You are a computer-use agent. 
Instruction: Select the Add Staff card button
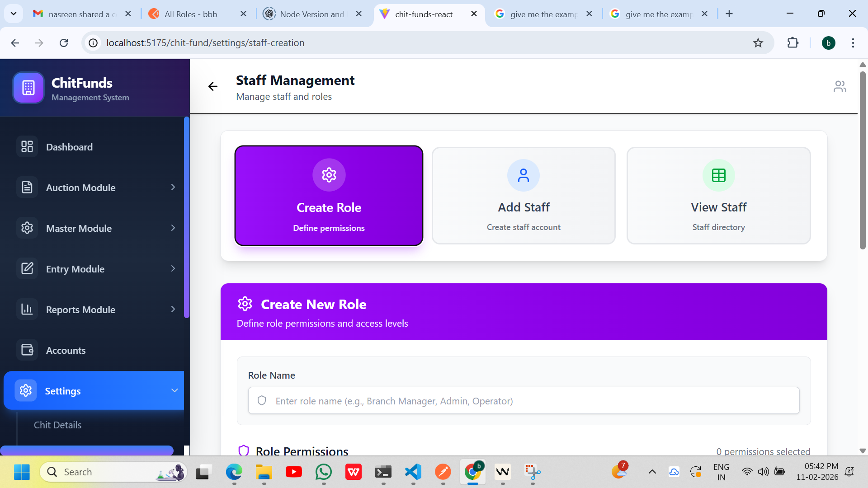coord(524,196)
